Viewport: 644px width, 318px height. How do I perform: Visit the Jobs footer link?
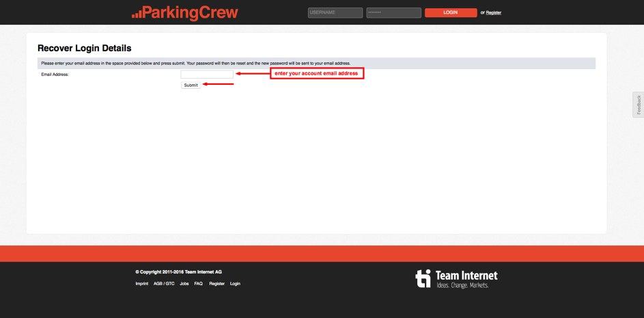tap(184, 283)
